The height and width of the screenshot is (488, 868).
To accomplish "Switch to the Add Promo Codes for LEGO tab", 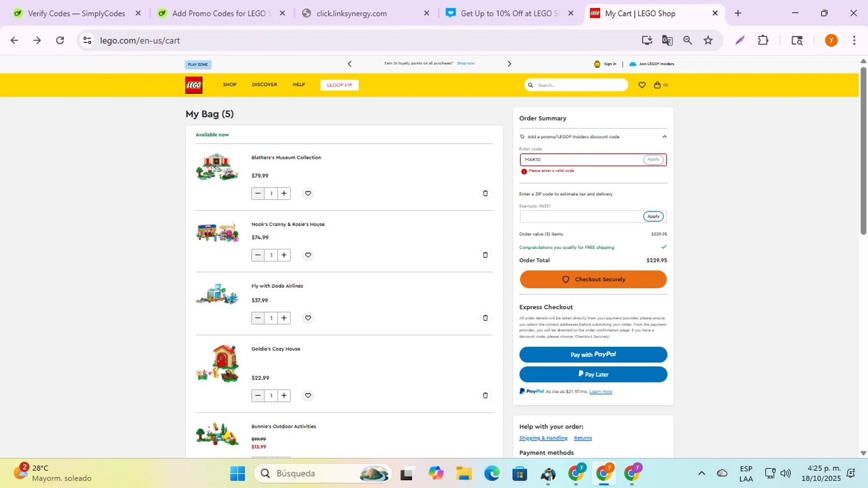I will 221,13.
